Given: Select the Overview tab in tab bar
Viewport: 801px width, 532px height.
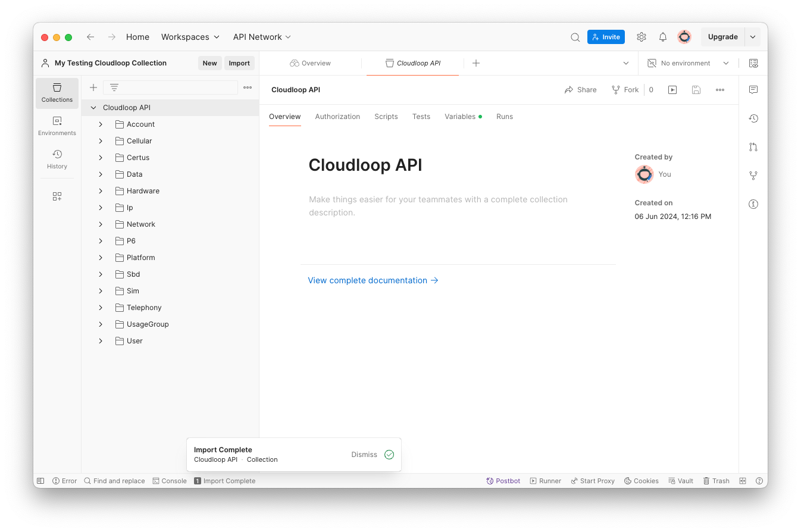Looking at the screenshot, I should (310, 63).
